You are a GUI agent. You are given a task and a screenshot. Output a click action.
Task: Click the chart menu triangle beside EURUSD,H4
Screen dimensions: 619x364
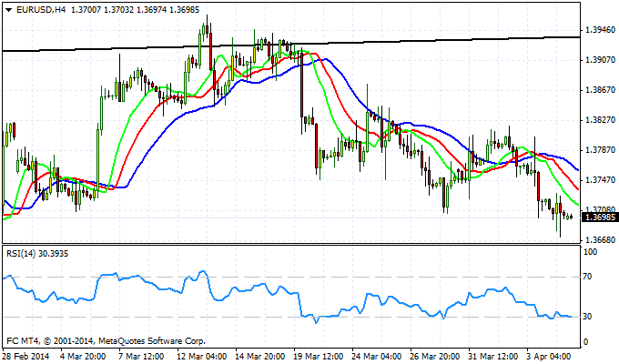(9, 10)
